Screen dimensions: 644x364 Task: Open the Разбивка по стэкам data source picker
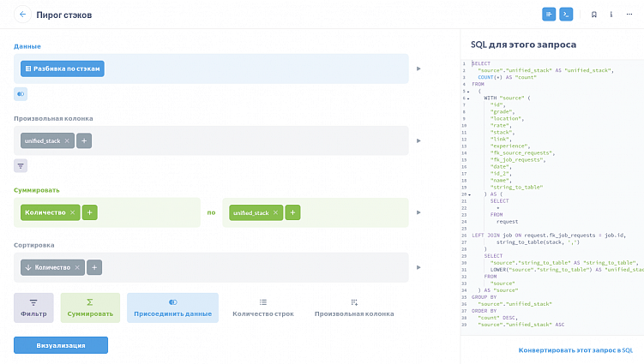(x=63, y=69)
